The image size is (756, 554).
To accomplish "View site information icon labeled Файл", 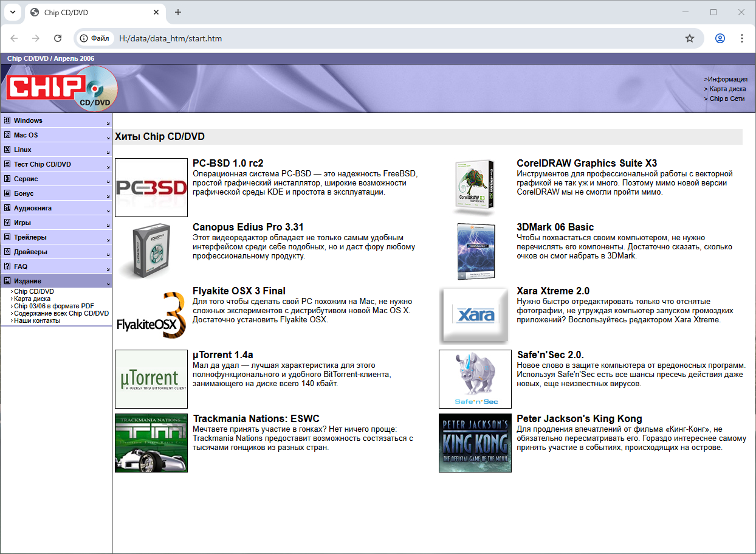I will [94, 38].
